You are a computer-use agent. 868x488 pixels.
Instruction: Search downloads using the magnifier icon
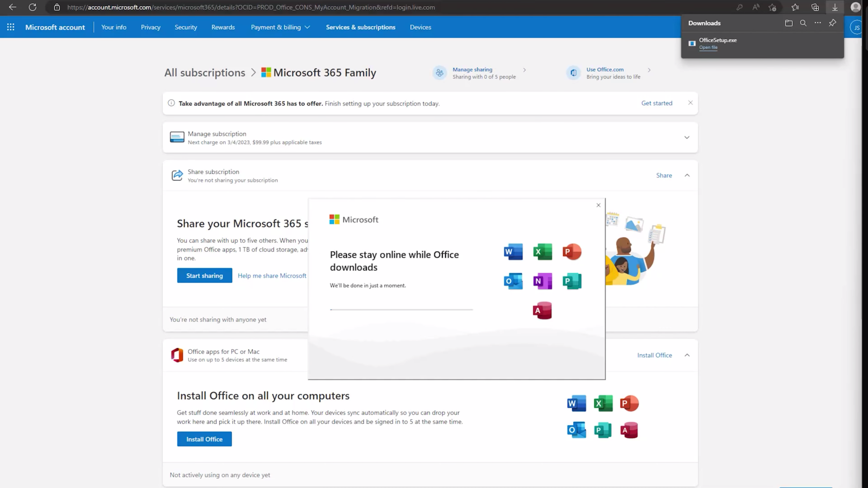tap(803, 23)
